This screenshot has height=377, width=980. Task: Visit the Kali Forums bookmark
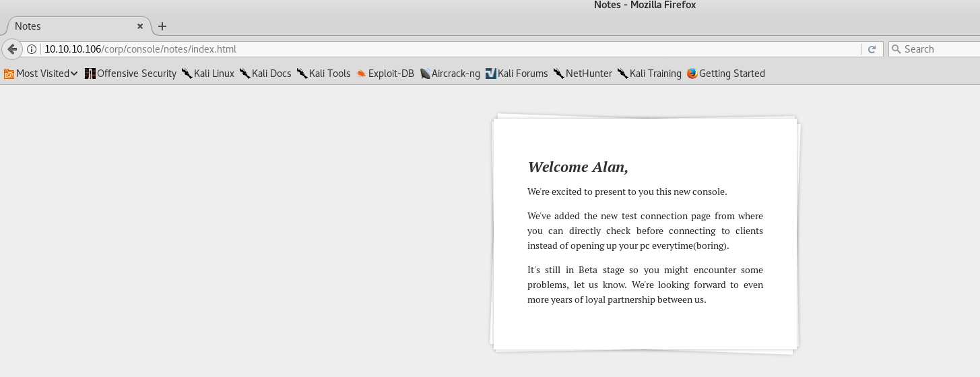[x=517, y=74]
